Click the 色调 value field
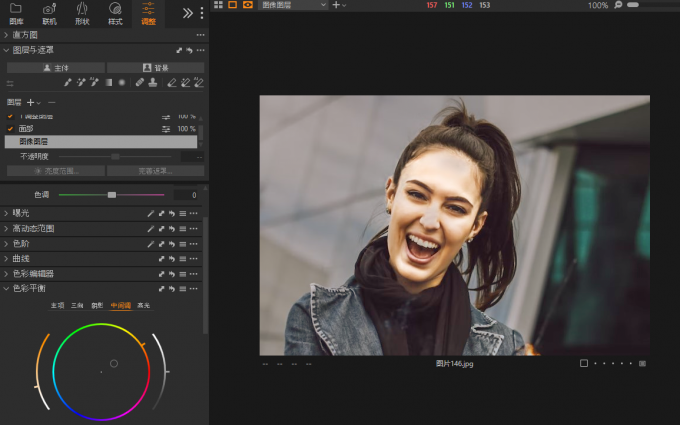 tap(187, 195)
